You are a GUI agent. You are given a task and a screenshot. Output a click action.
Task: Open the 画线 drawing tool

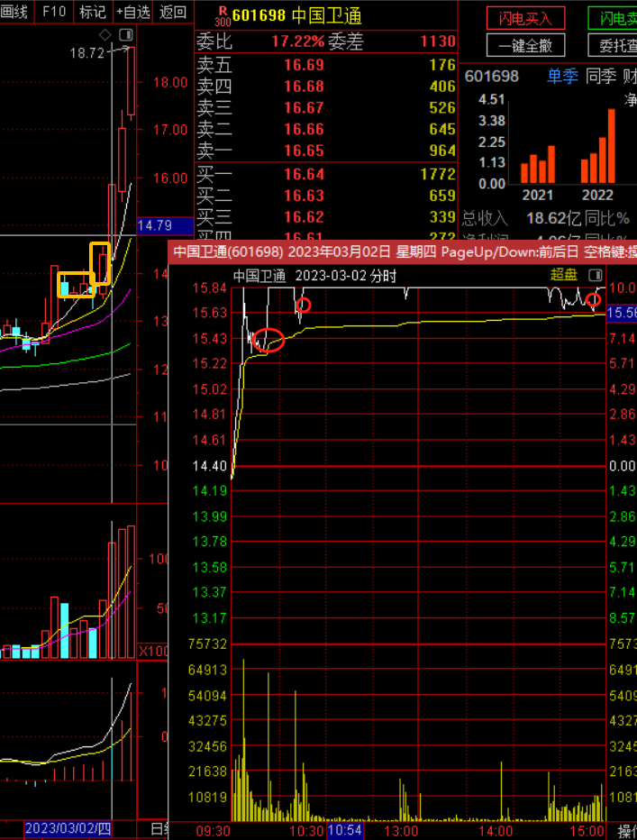14,11
